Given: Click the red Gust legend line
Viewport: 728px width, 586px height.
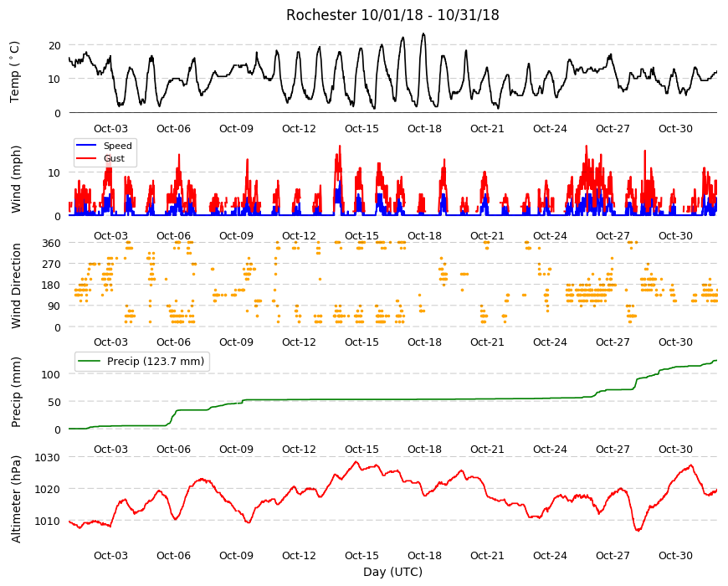Looking at the screenshot, I should (x=86, y=158).
